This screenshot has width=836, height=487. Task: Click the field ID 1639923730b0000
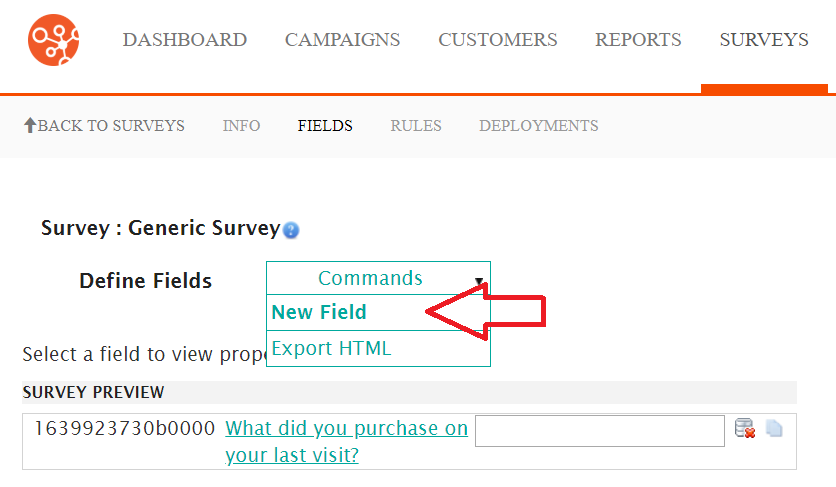click(x=125, y=428)
